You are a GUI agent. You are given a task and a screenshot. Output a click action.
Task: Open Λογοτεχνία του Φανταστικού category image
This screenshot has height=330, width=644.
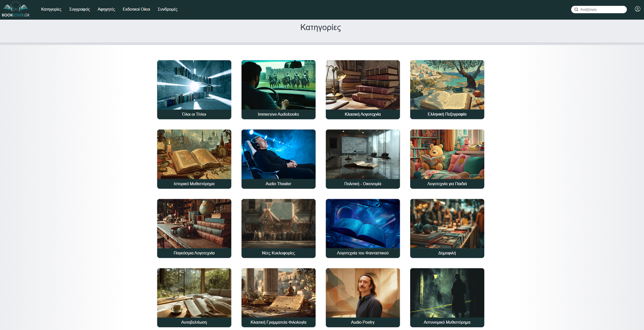[x=363, y=224]
